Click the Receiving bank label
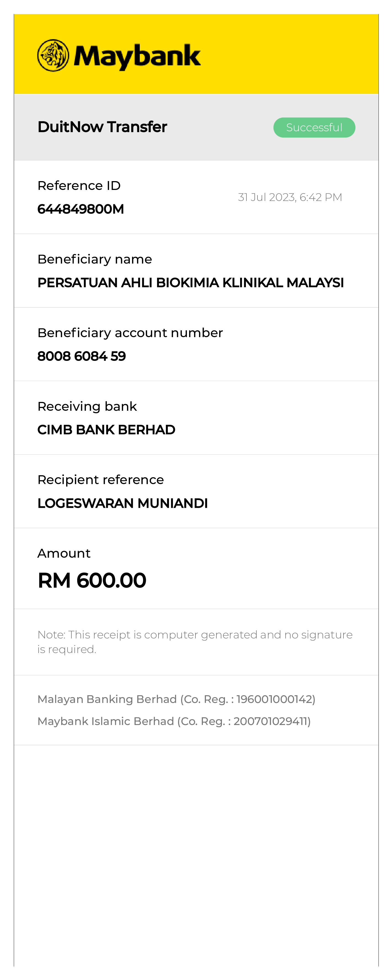 pos(87,406)
